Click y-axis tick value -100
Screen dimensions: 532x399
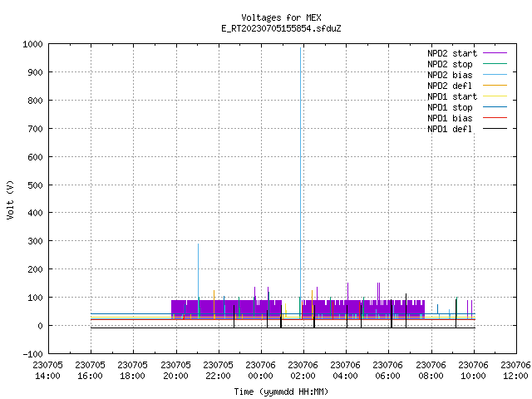[32, 354]
